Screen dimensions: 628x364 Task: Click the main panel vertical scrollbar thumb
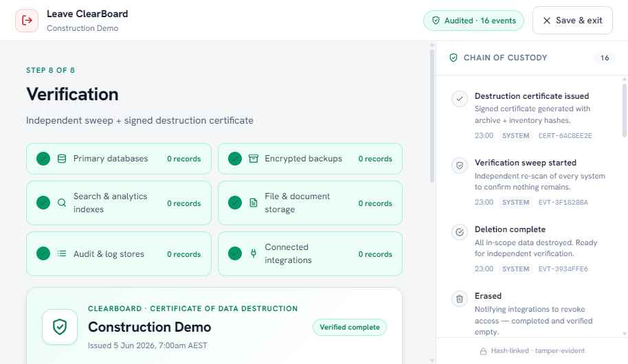431,116
